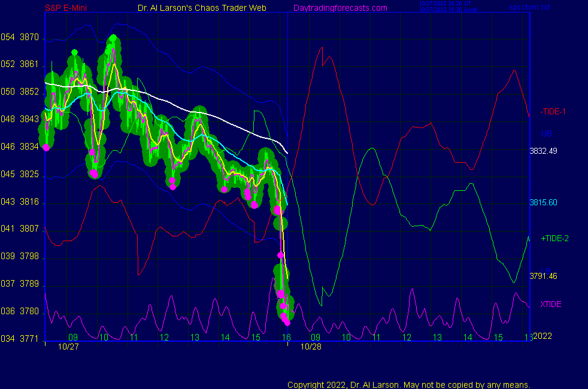This screenshot has height=389, width=588.
Task: Click the 2022 year label at bottom right
Action: (542, 336)
